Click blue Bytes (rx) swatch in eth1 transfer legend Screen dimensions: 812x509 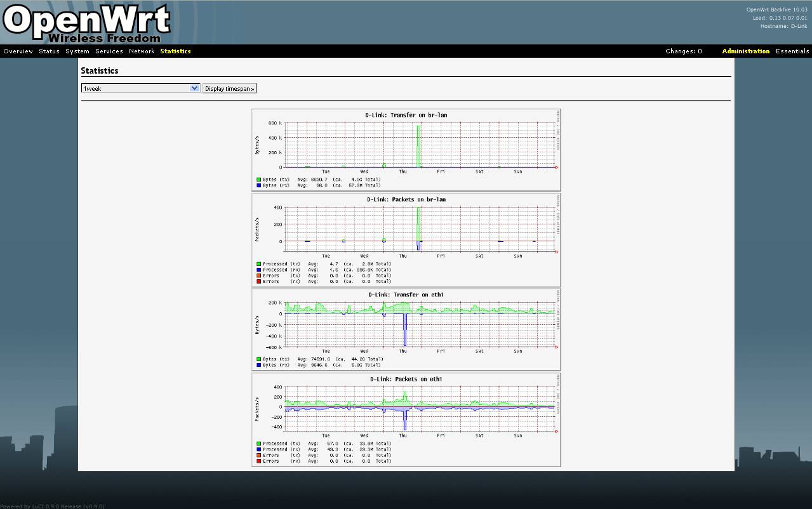259,365
